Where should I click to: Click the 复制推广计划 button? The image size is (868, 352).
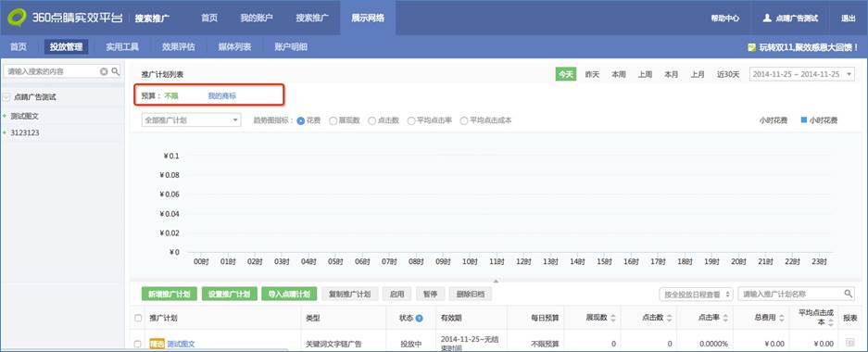[350, 294]
